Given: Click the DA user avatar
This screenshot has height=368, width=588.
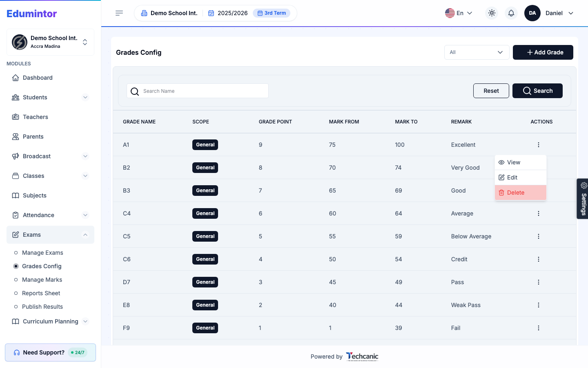Looking at the screenshot, I should pos(532,13).
